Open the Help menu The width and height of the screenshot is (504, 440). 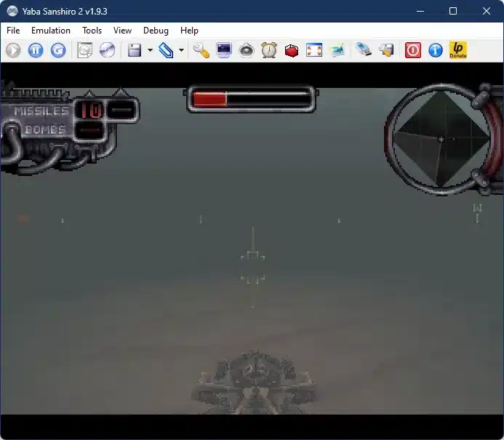189,31
